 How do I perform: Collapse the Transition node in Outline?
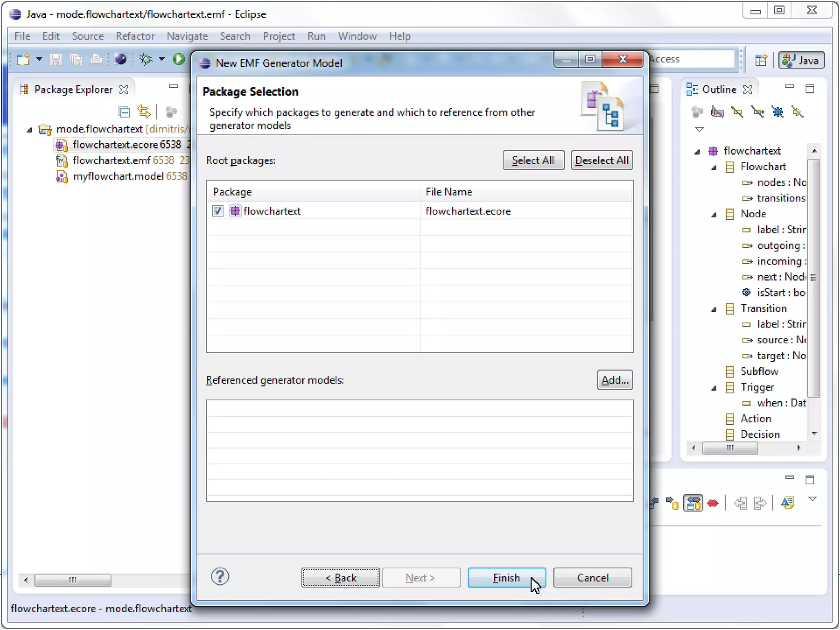714,309
